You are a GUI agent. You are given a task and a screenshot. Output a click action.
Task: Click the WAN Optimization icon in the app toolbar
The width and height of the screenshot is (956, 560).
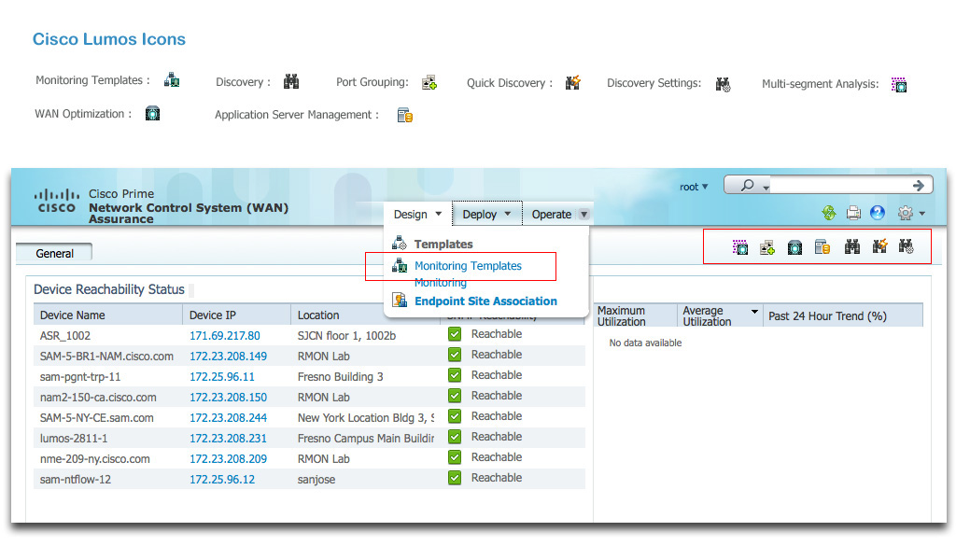point(794,247)
